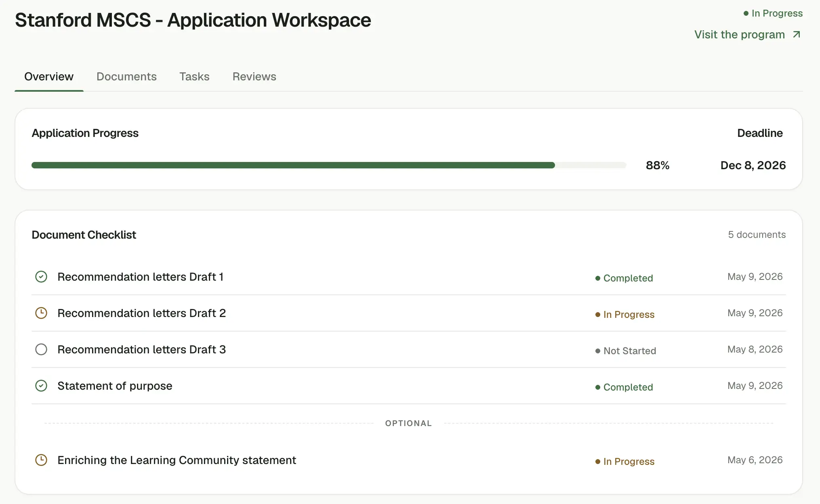Open Recommendation letters Draft 3 document
The image size is (820, 504).
click(141, 349)
